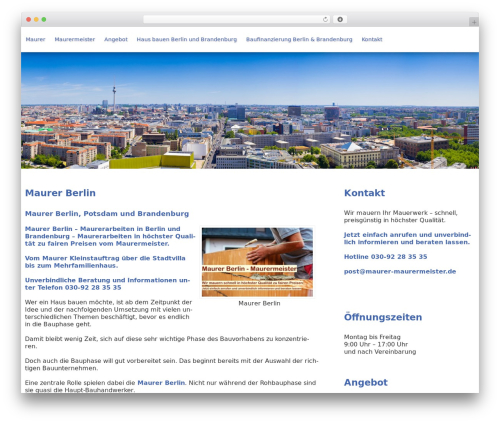The image size is (500, 423).
Task: Open Baufinanzierung Berlin & Brandenburg page
Action: pos(299,39)
